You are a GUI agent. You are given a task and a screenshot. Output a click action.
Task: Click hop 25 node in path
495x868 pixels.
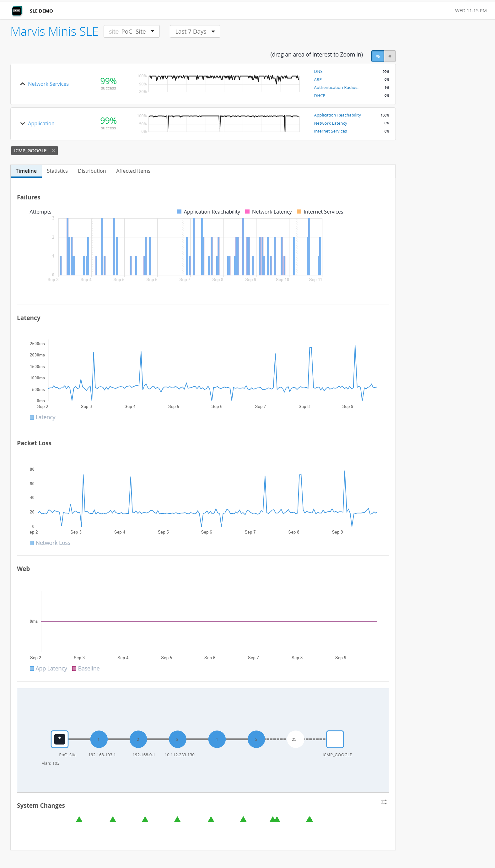pos(294,739)
